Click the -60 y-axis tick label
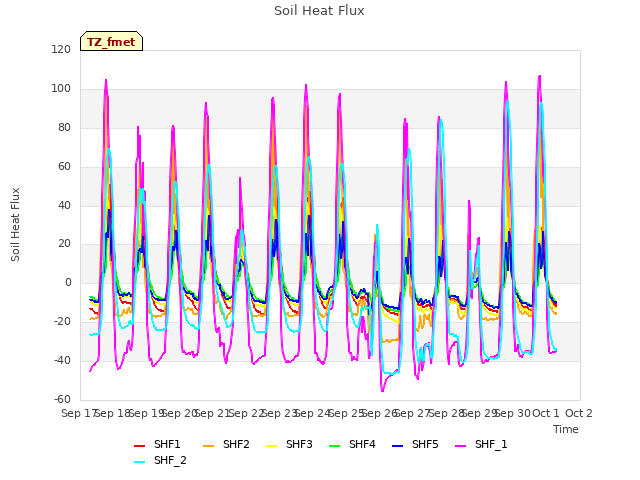The width and height of the screenshot is (640, 480). (62, 399)
